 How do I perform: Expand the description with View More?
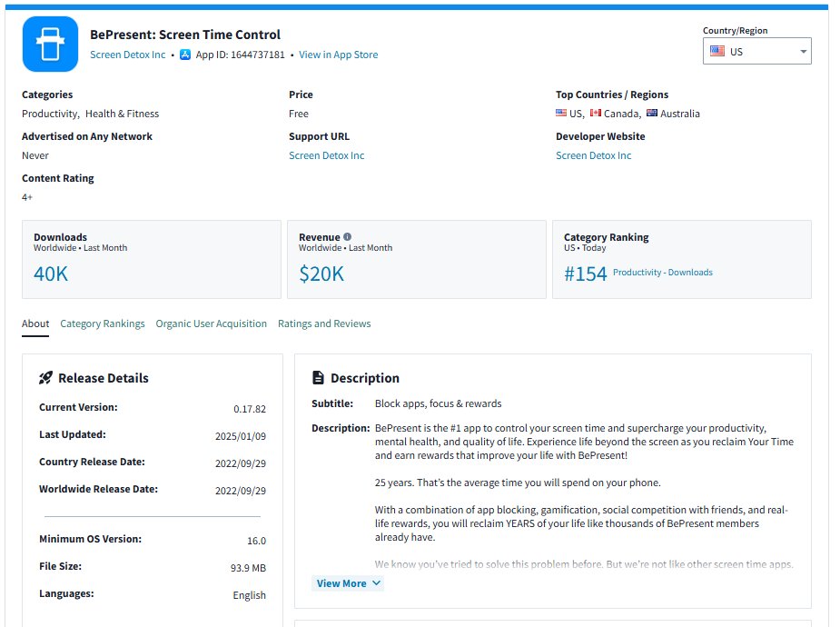point(348,583)
